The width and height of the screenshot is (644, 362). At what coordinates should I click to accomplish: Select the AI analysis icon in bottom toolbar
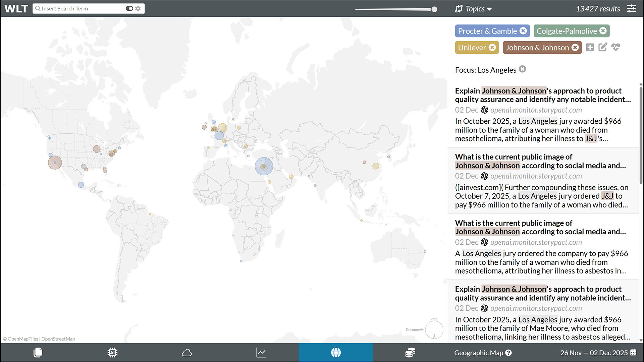tap(112, 353)
